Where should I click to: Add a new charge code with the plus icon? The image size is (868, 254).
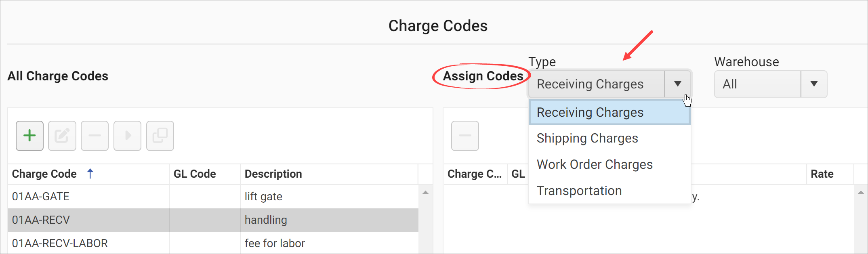29,136
